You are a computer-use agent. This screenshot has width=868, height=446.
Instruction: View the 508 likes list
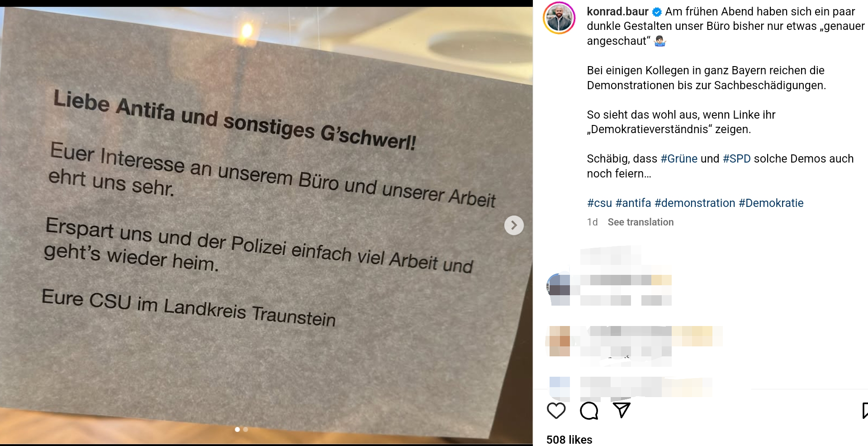click(x=569, y=440)
